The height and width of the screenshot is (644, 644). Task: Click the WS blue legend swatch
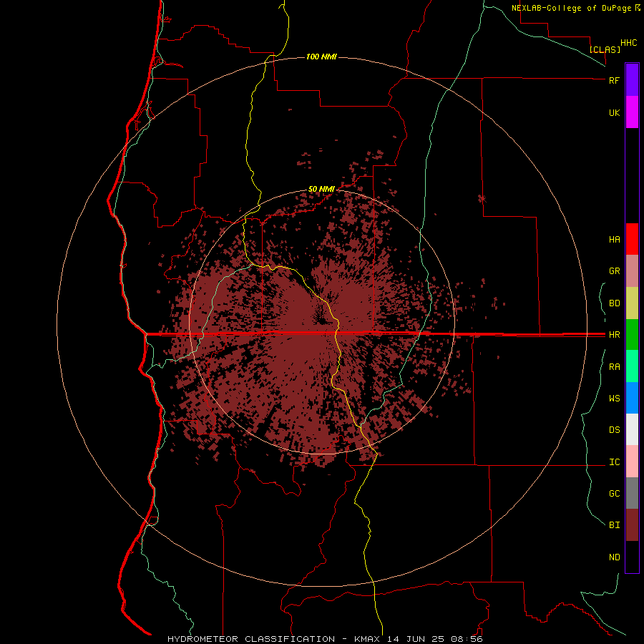tap(632, 398)
